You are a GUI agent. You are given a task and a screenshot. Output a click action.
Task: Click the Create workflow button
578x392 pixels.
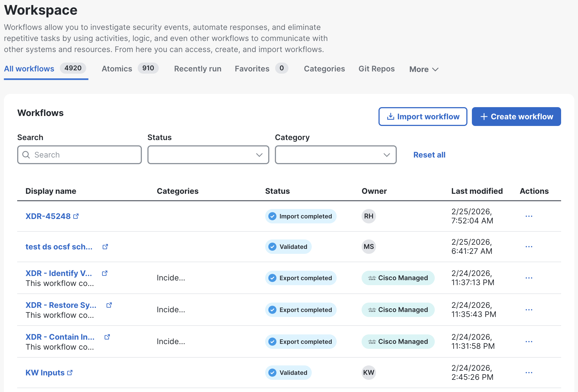tap(516, 117)
